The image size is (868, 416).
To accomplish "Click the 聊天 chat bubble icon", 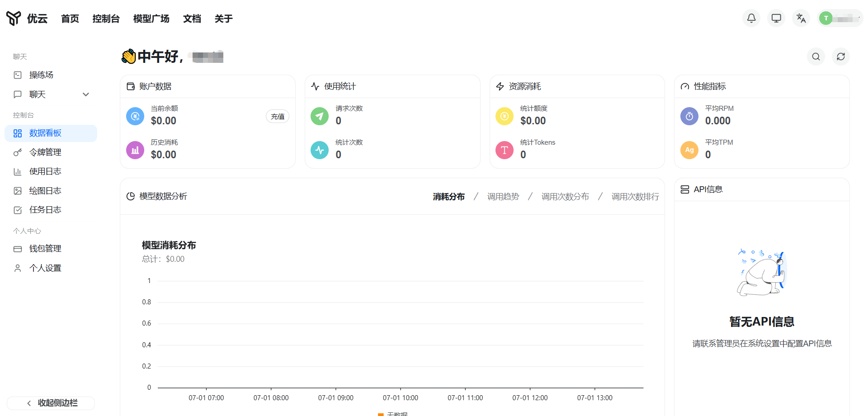I will coord(18,95).
